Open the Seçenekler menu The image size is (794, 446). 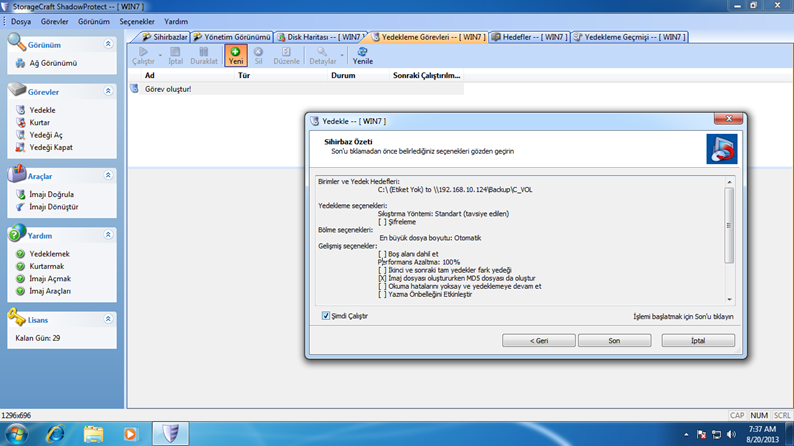(137, 22)
